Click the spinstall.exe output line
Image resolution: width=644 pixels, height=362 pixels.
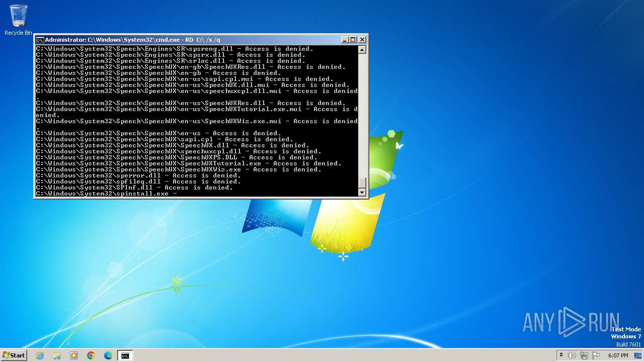[106, 194]
